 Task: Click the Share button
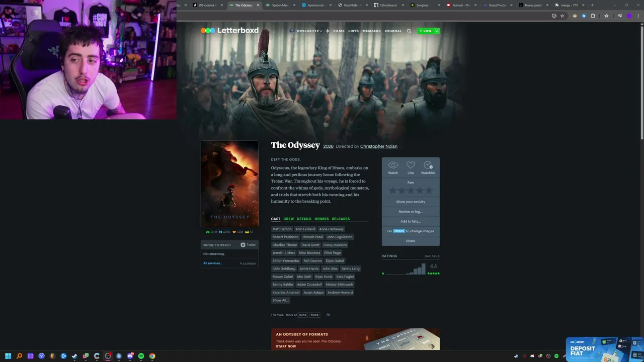(x=411, y=241)
